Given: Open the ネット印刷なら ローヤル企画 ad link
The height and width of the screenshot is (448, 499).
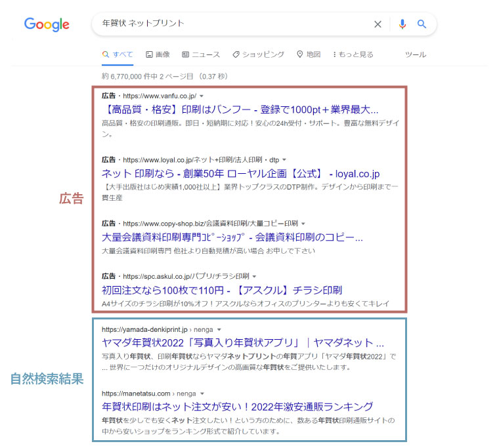Looking at the screenshot, I should (x=240, y=174).
